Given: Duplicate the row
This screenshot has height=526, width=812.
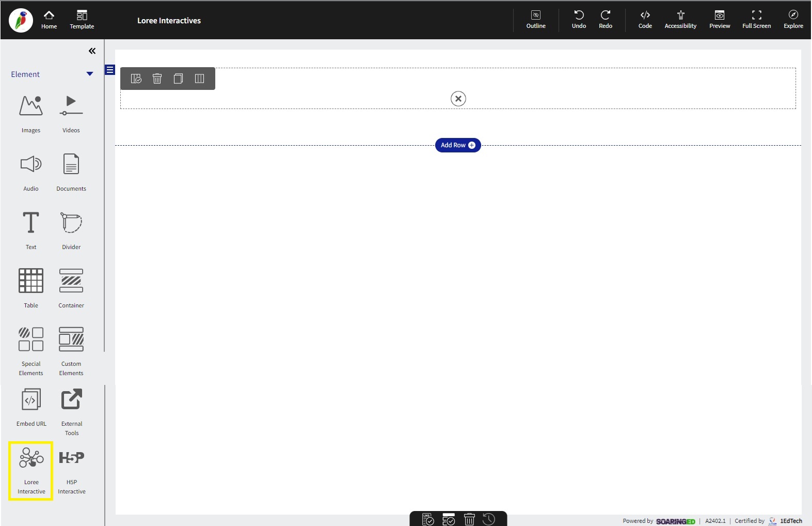Looking at the screenshot, I should (x=178, y=79).
